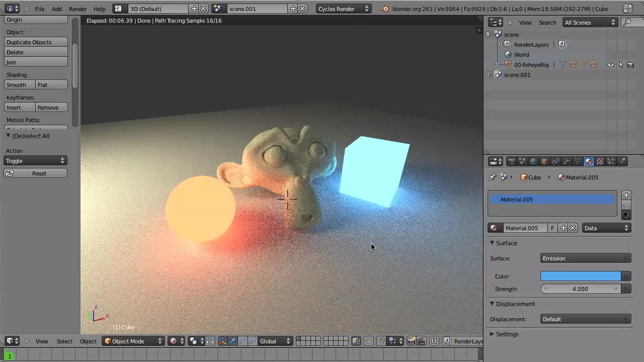Apply Flat shading
This screenshot has height=362, width=644.
[x=51, y=85]
